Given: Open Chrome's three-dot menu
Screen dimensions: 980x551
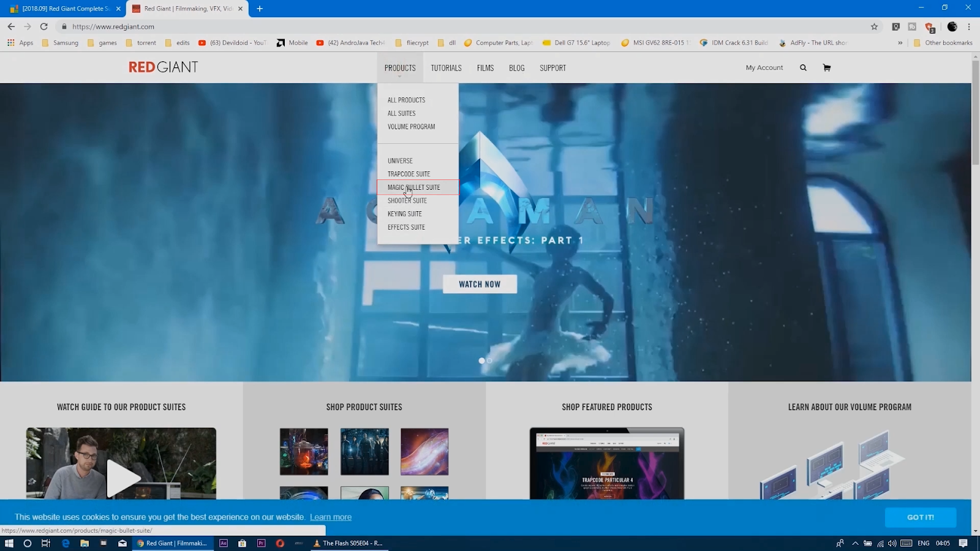Looking at the screenshot, I should click(969, 26).
